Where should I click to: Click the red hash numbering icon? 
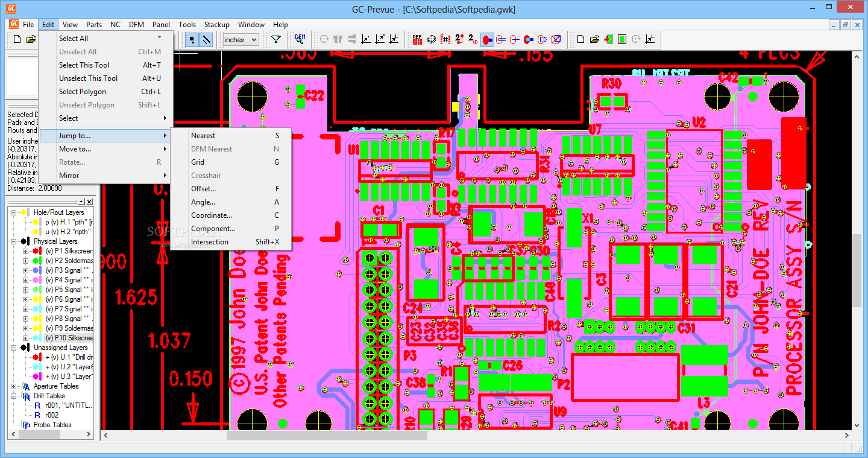(445, 39)
